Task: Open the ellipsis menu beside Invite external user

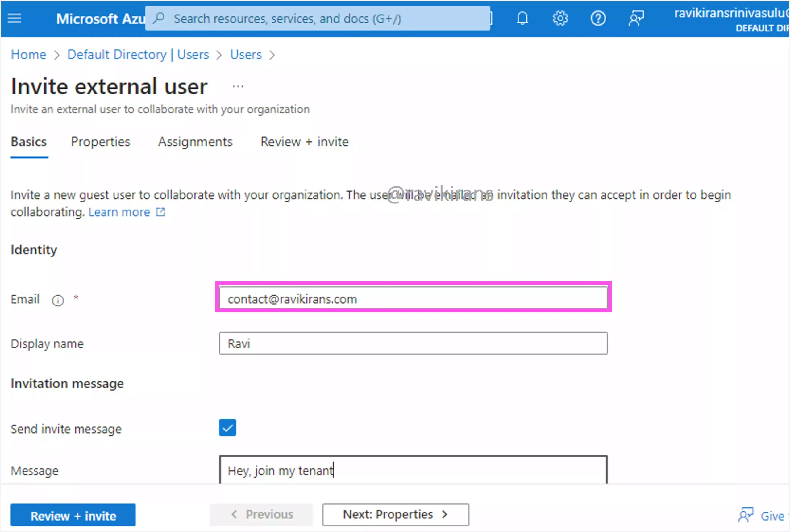Action: 238,86
